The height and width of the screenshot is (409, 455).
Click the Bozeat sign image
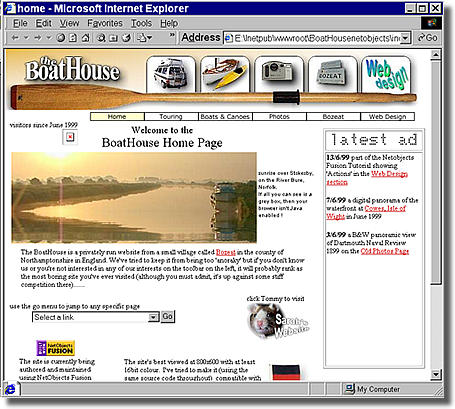pos(333,74)
